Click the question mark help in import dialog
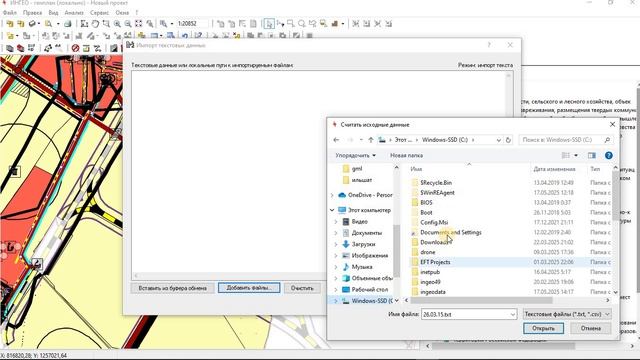This screenshot has height=360, width=640. (489, 45)
